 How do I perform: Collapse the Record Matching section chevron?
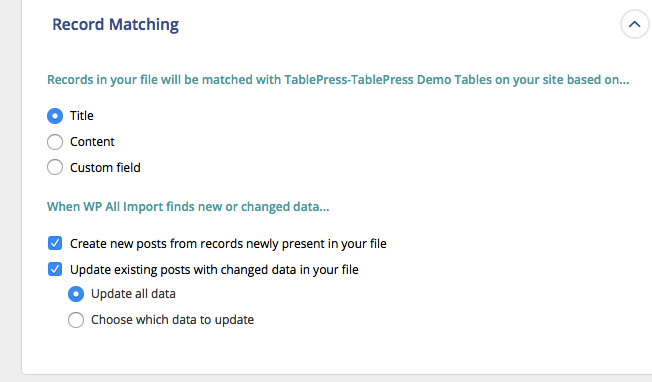634,25
